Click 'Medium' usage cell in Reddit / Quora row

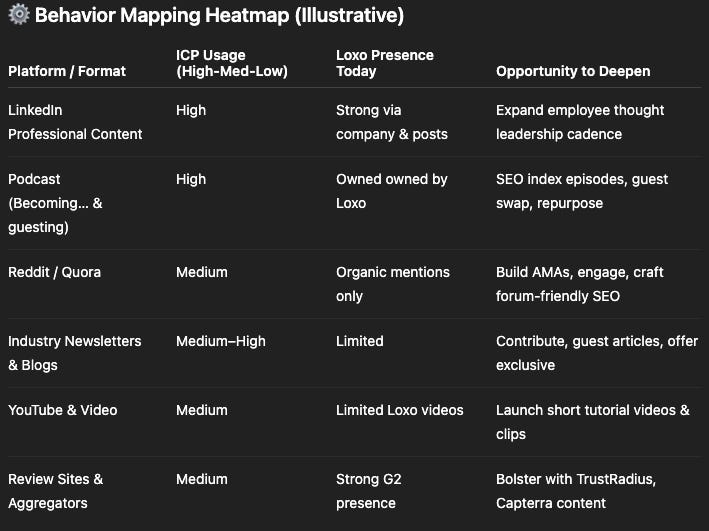tap(202, 272)
